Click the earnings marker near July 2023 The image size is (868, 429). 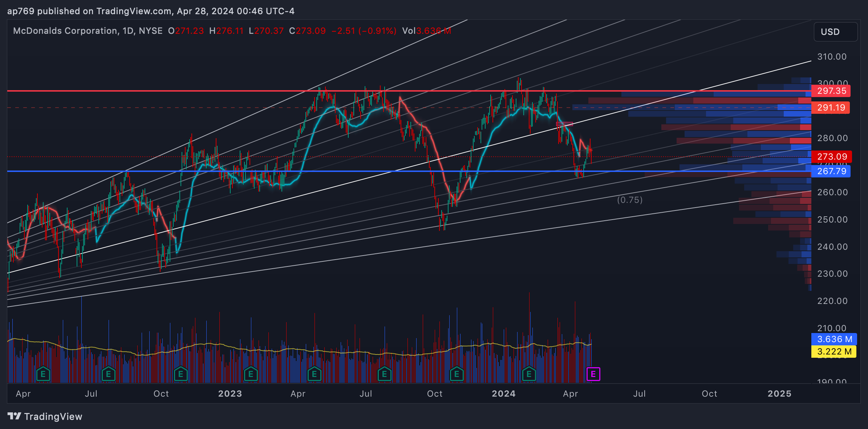pos(384,374)
